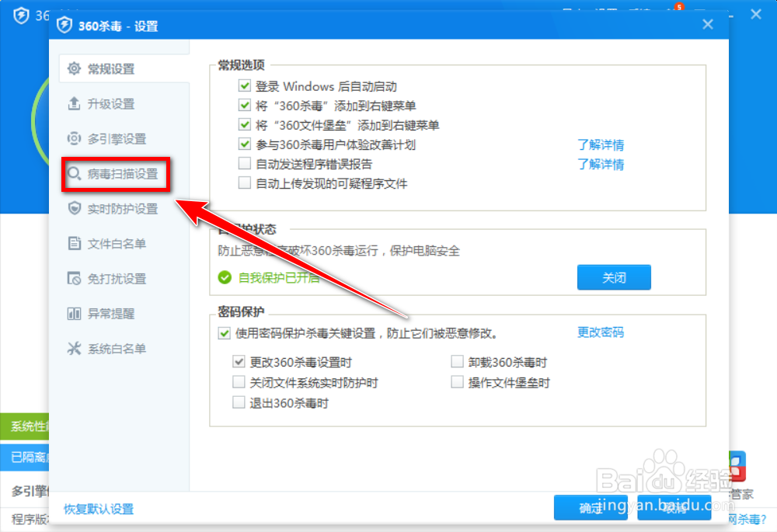Click the shield icon beside 实时防护设置

[75, 209]
